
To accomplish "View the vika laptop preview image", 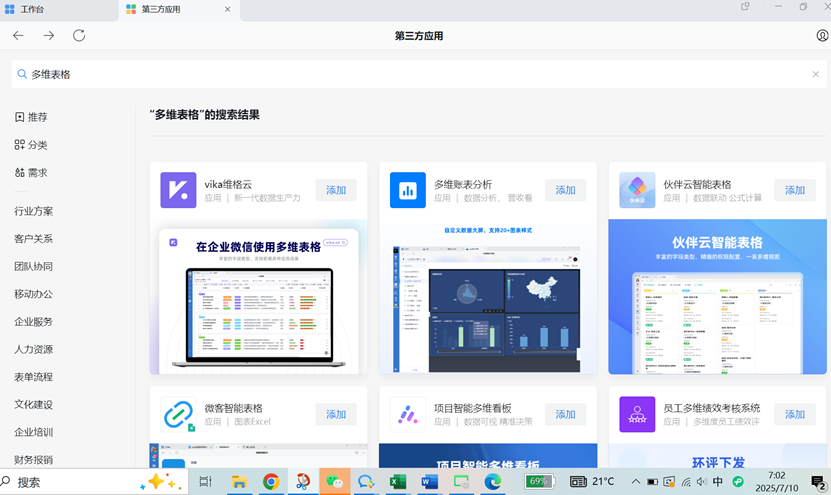I will 259,297.
